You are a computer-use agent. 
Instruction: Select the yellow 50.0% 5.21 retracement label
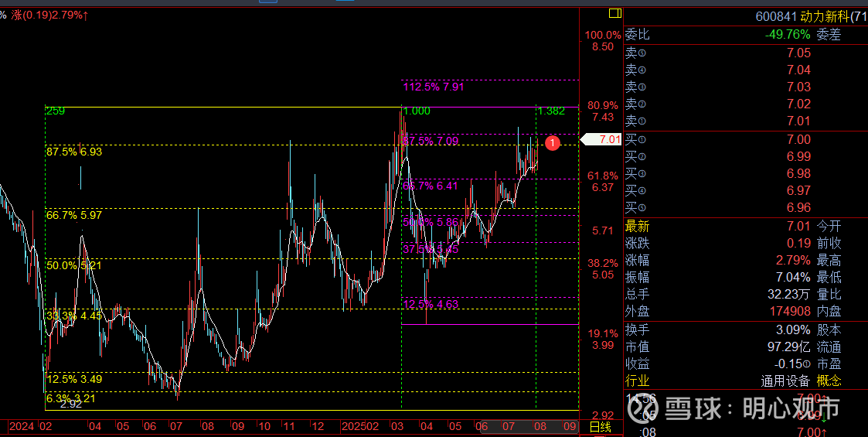pyautogui.click(x=74, y=265)
